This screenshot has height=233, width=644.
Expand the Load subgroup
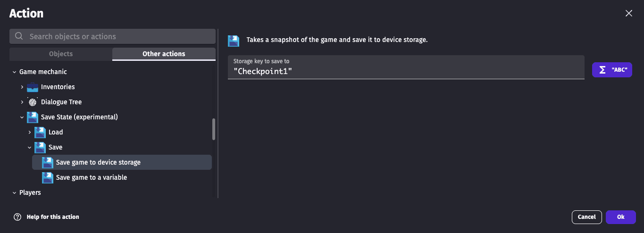(x=29, y=133)
